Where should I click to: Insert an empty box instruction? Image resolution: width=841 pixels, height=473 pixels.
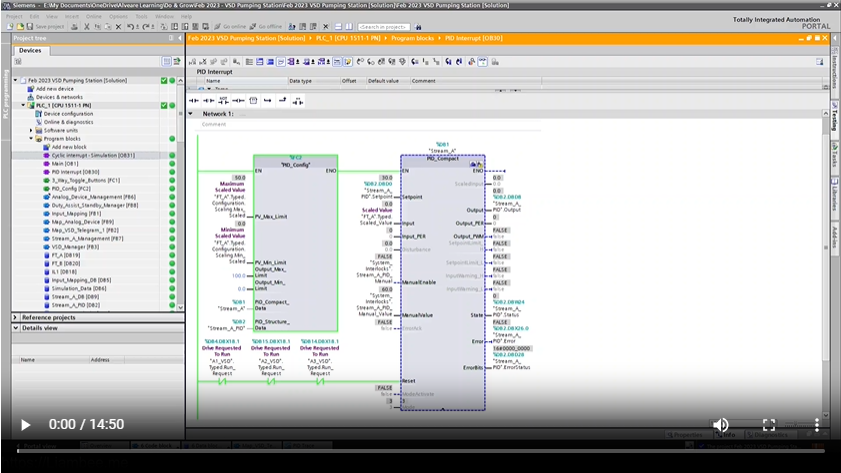click(x=253, y=100)
